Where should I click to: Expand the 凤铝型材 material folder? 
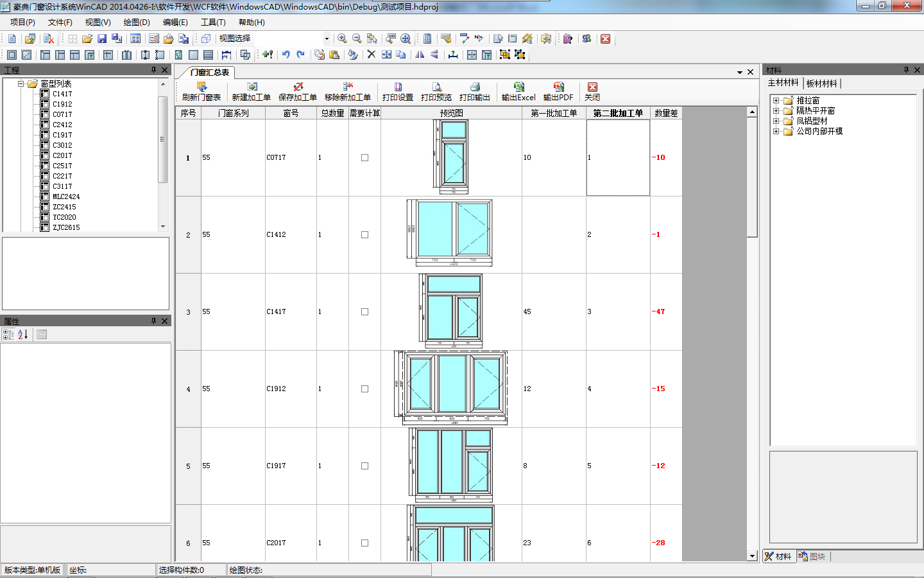776,121
